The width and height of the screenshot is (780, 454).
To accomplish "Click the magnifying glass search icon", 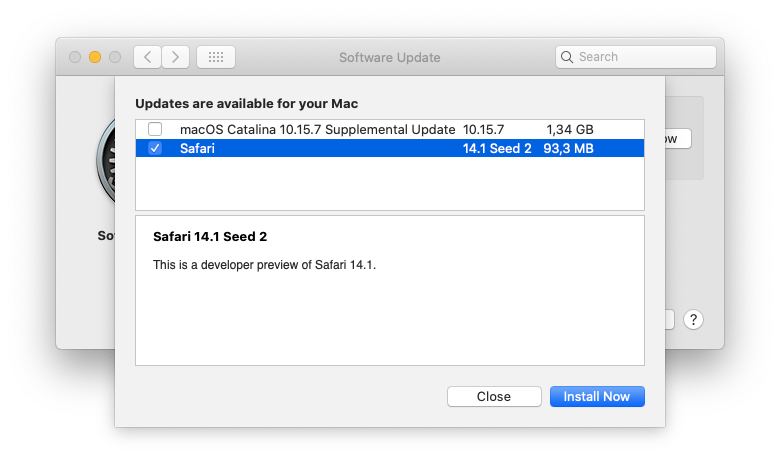I will [567, 57].
